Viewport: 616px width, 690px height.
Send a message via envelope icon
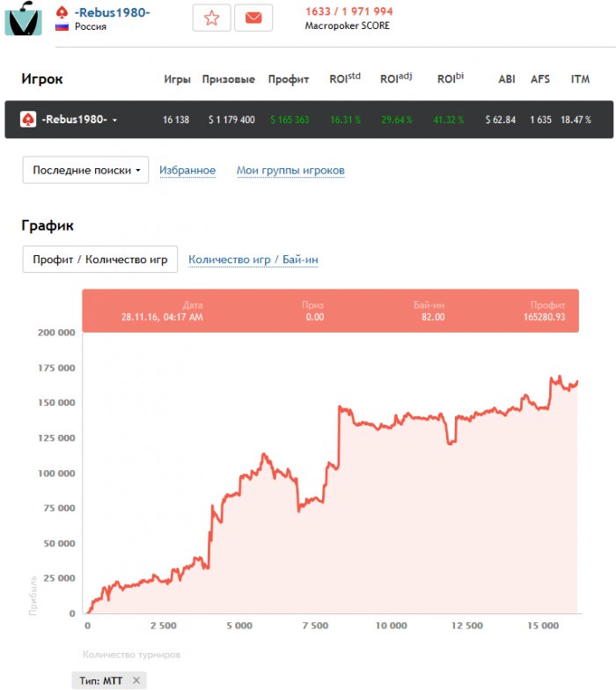(x=253, y=18)
